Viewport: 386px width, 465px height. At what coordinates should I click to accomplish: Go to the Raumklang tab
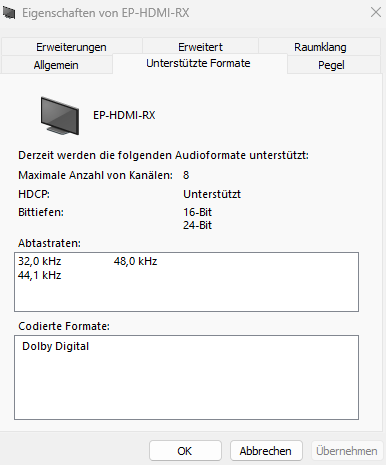tap(320, 47)
